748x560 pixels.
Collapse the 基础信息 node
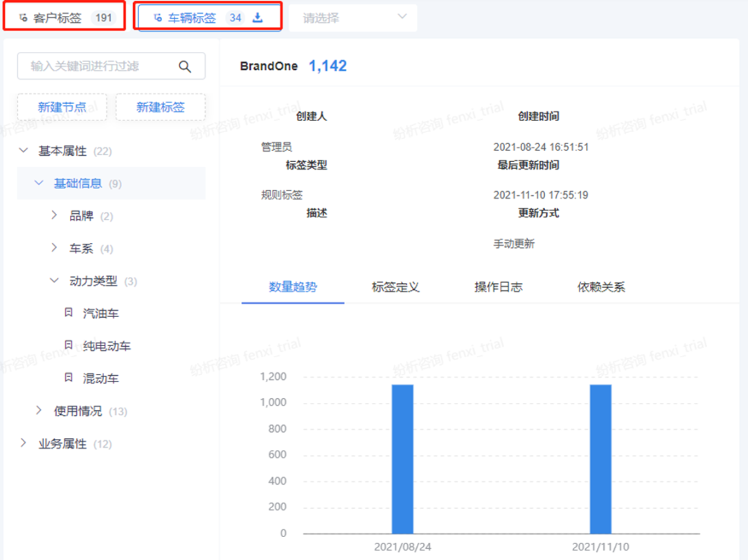(x=40, y=183)
